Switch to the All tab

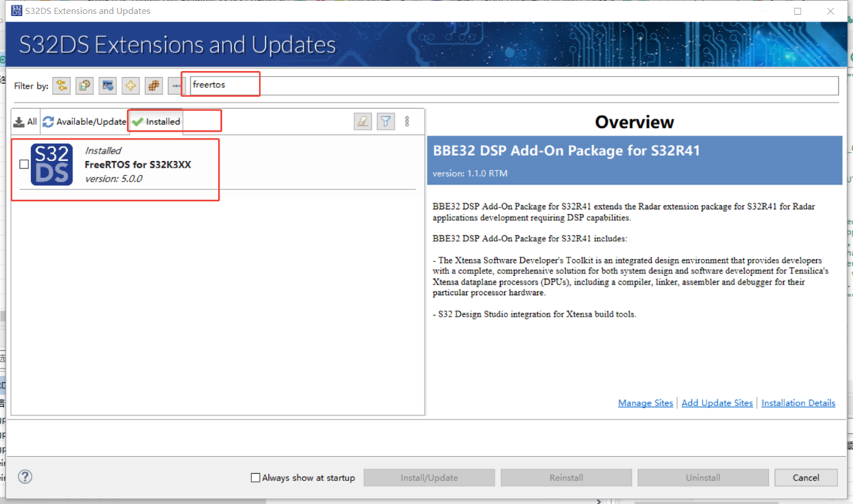click(x=26, y=122)
